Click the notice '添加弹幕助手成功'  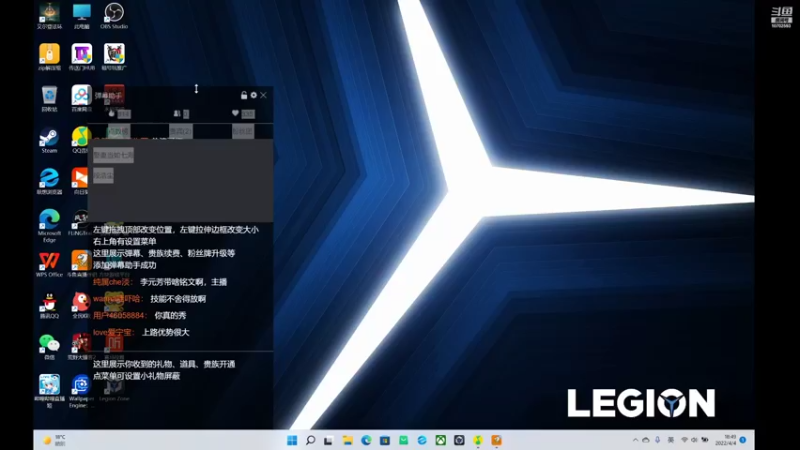click(x=124, y=265)
